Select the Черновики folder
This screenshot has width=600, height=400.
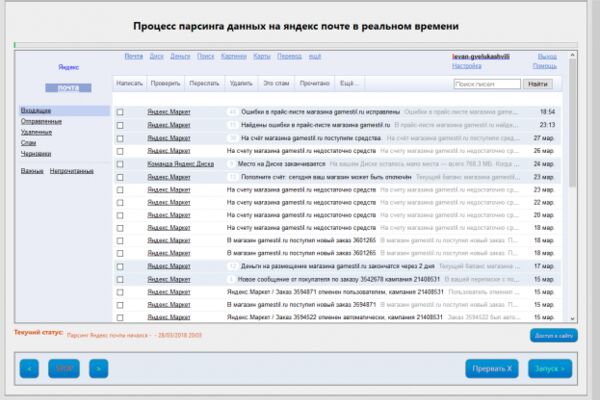36,153
